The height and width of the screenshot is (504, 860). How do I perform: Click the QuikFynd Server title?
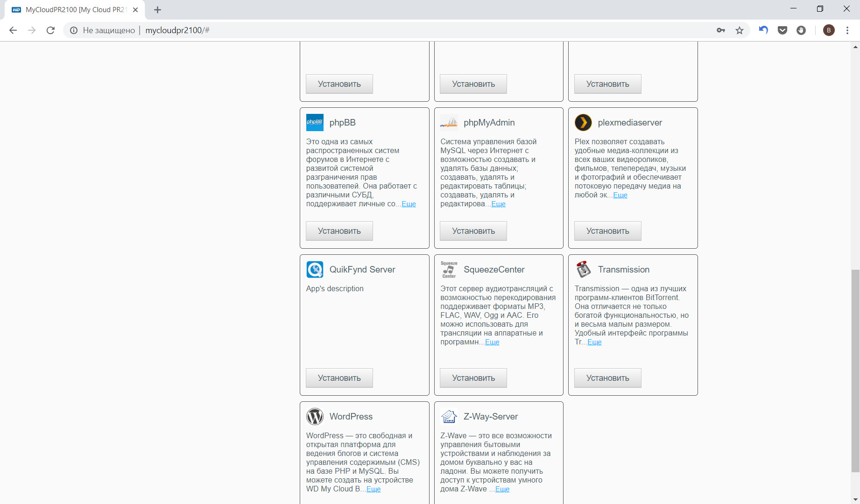tap(362, 269)
